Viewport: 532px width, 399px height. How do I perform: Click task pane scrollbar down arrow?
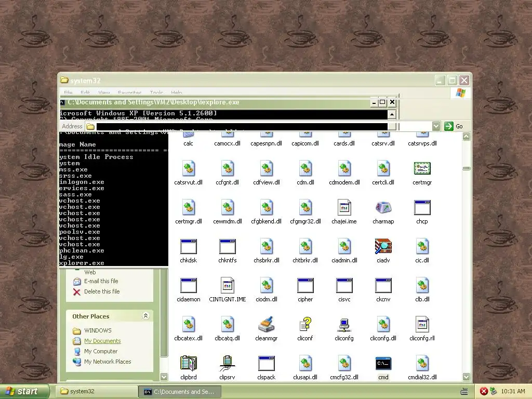pyautogui.click(x=164, y=377)
